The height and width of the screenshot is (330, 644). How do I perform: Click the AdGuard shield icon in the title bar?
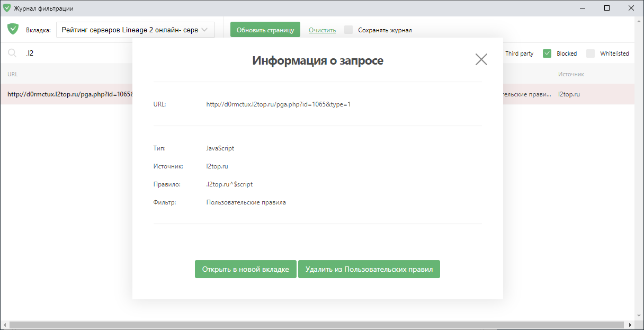[x=8, y=8]
